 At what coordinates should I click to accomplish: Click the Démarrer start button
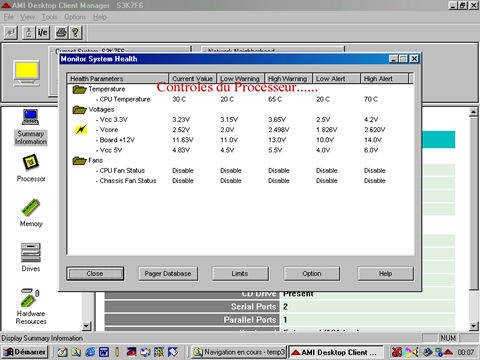(25, 352)
